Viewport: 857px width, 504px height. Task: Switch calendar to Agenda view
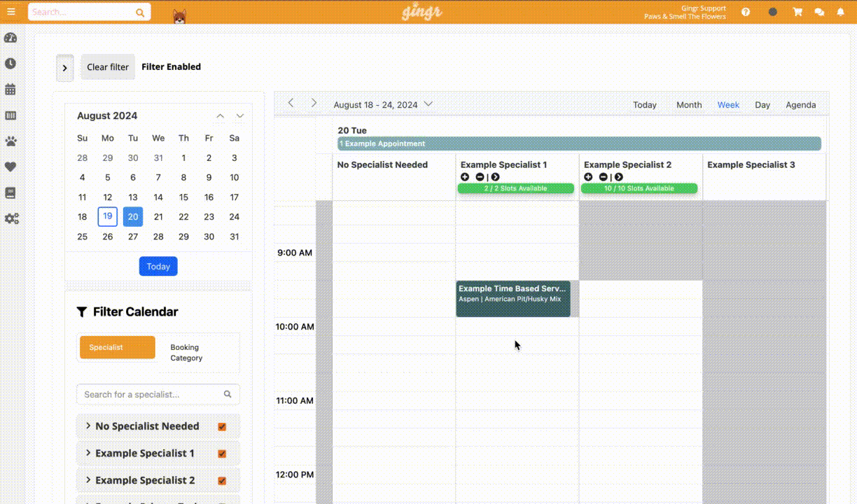point(801,105)
